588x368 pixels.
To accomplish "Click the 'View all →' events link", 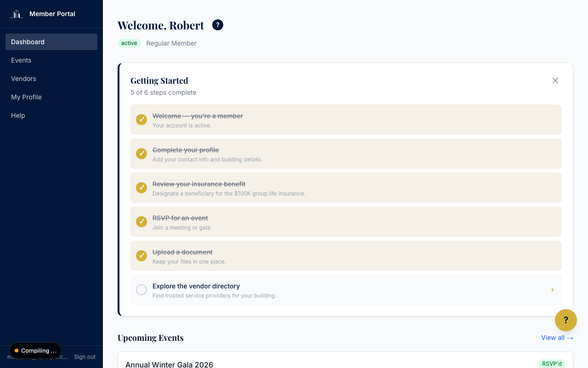I will tap(557, 338).
